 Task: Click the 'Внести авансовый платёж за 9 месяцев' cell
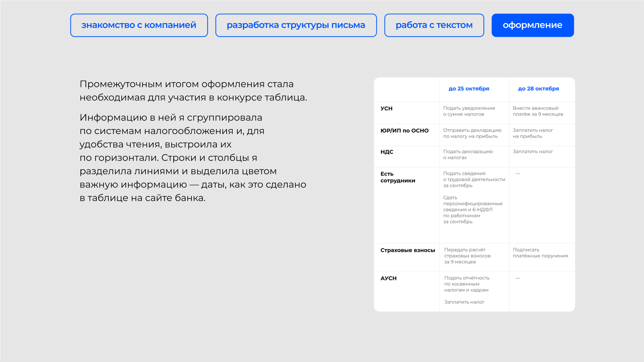(x=538, y=111)
